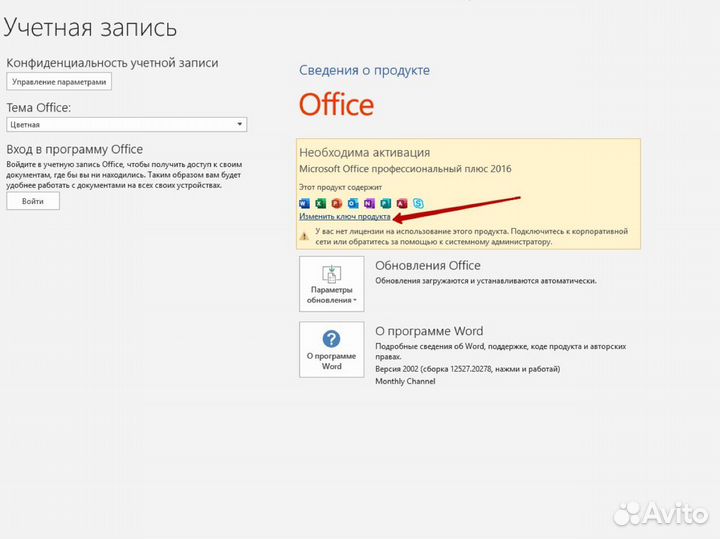Screen dimensions: 720x539
Task: Click the PowerPoint app icon
Action: pos(337,203)
